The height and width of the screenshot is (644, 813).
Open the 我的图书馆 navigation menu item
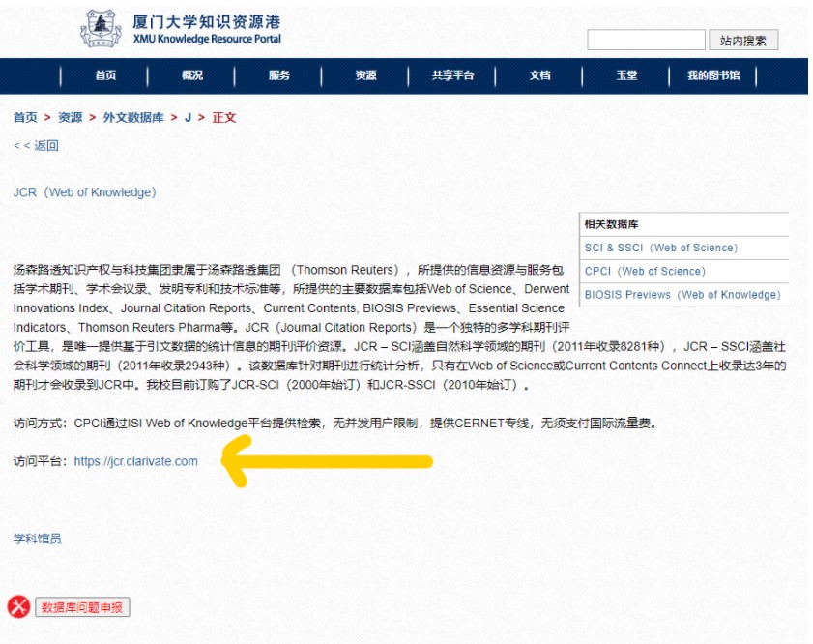pos(713,75)
